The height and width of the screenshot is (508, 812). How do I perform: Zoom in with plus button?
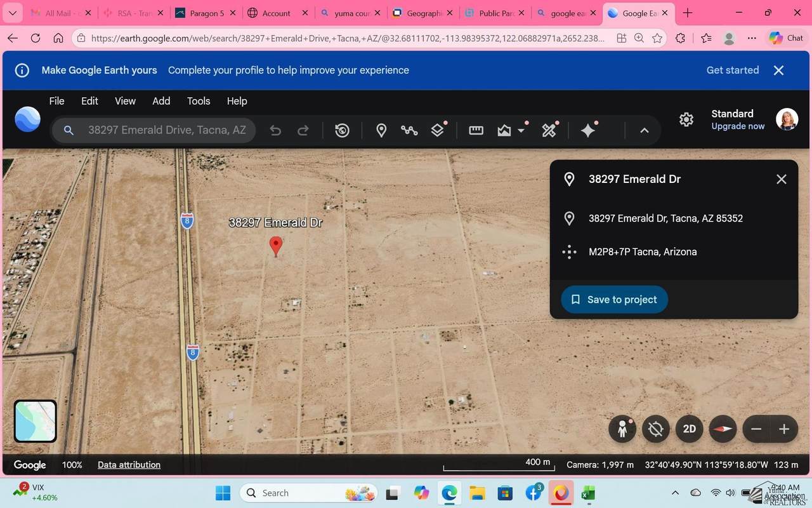click(x=784, y=429)
